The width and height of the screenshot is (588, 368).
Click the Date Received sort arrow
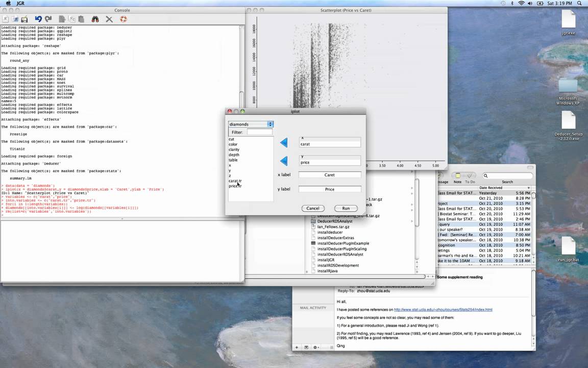[529, 188]
